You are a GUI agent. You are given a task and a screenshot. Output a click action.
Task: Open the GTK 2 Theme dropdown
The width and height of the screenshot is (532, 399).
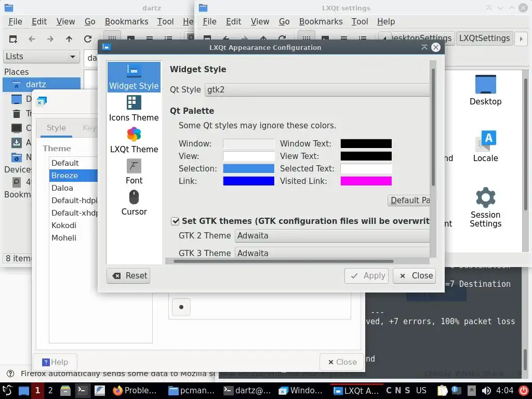[x=332, y=236]
